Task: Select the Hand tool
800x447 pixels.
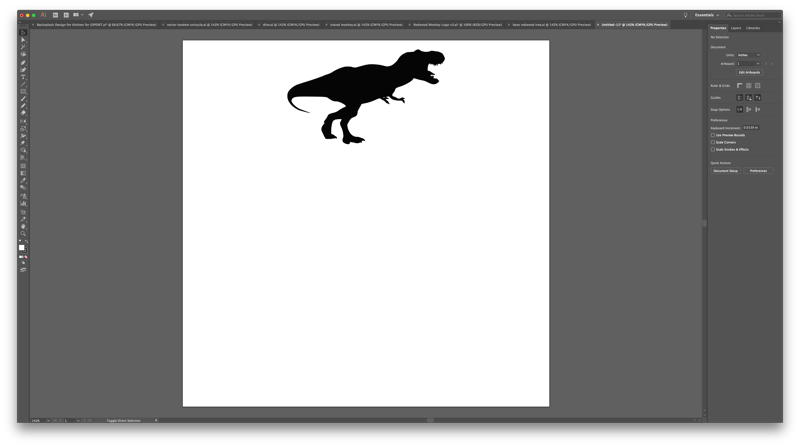Action: (x=23, y=226)
